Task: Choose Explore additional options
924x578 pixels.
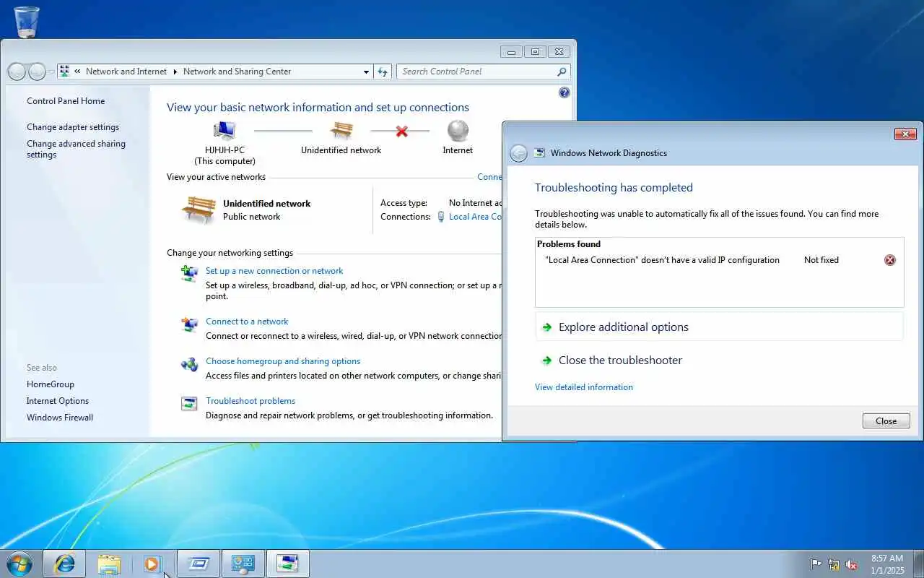Action: 720,327
